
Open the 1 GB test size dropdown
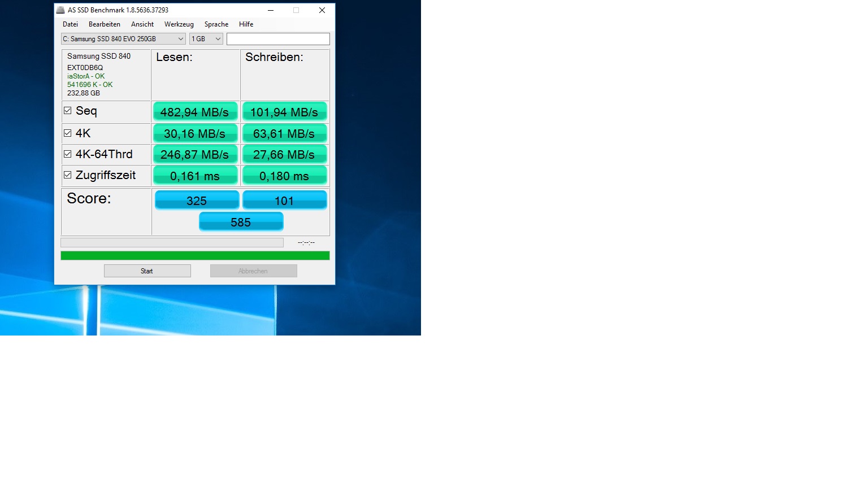tap(206, 39)
